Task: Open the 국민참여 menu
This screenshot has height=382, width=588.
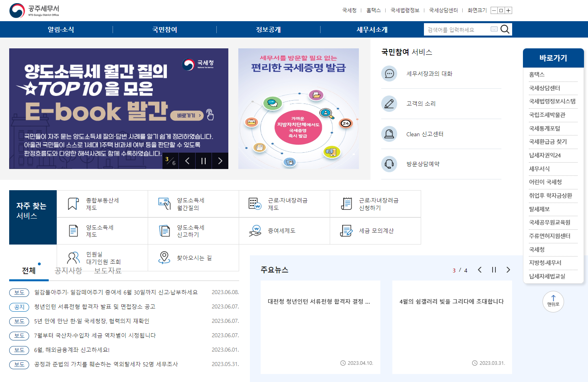Action: click(164, 30)
